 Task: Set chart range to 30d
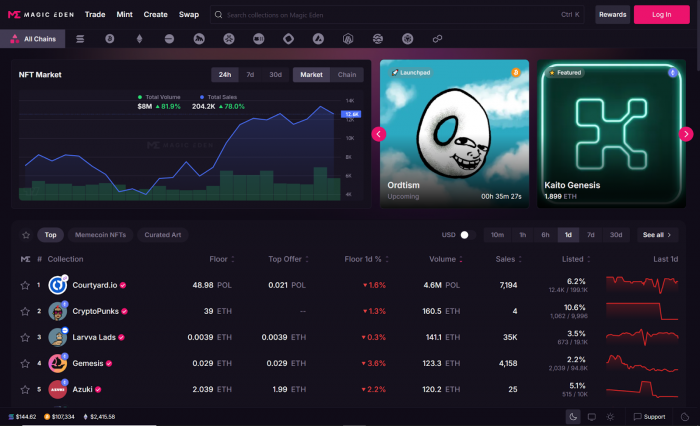click(275, 75)
